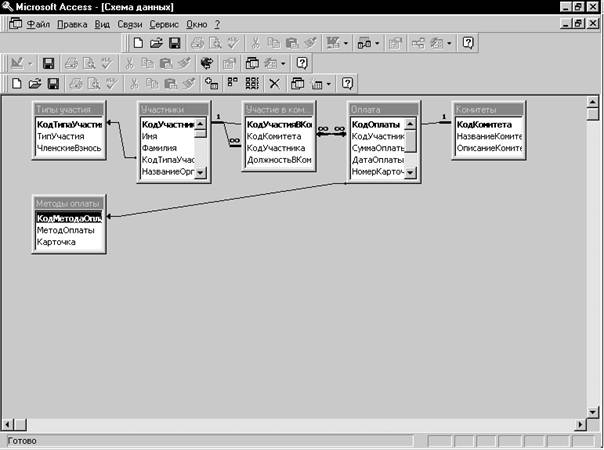
Task: Click horizontal scroll-right arrow at bottom
Action: 580,425
